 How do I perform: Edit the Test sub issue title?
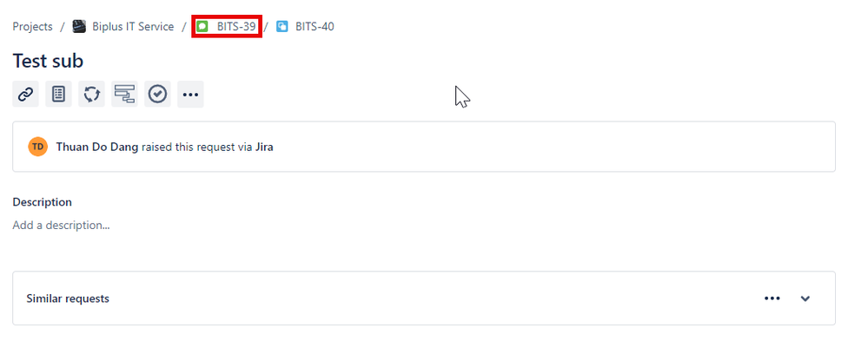point(48,60)
